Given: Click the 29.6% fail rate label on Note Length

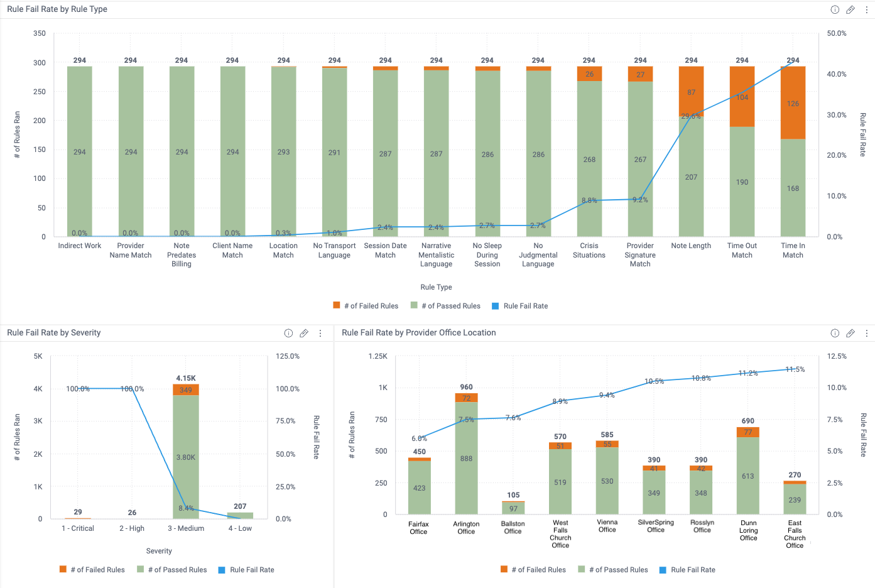Looking at the screenshot, I should 691,116.
